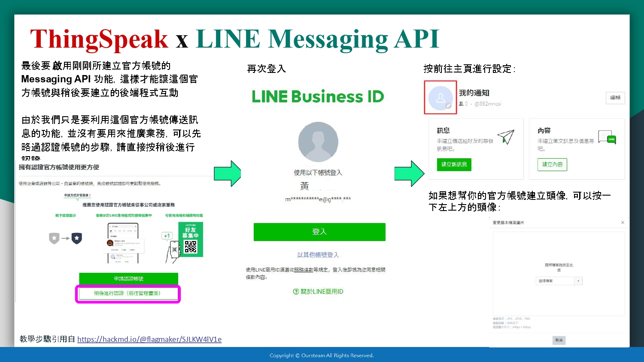Click the green 登入 button
The width and height of the screenshot is (644, 362).
click(x=319, y=232)
